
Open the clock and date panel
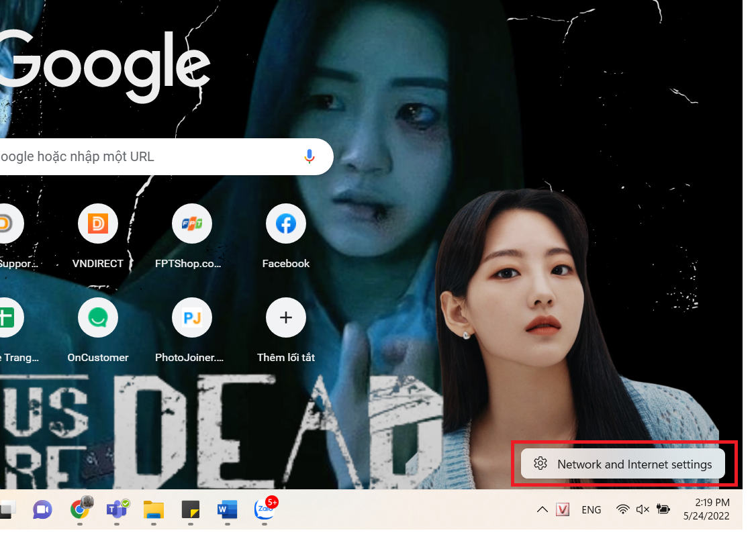point(707,509)
